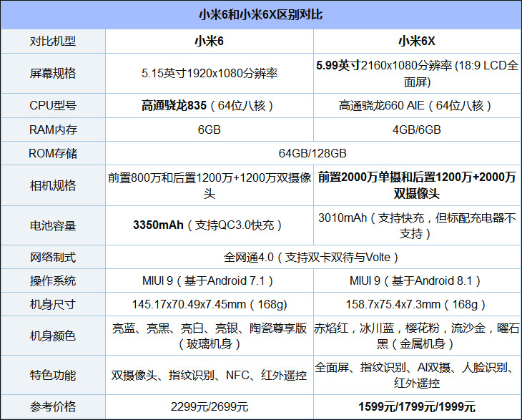Click 2299元/2699元 price cell
Screen dimensions: 522x420
click(x=210, y=406)
